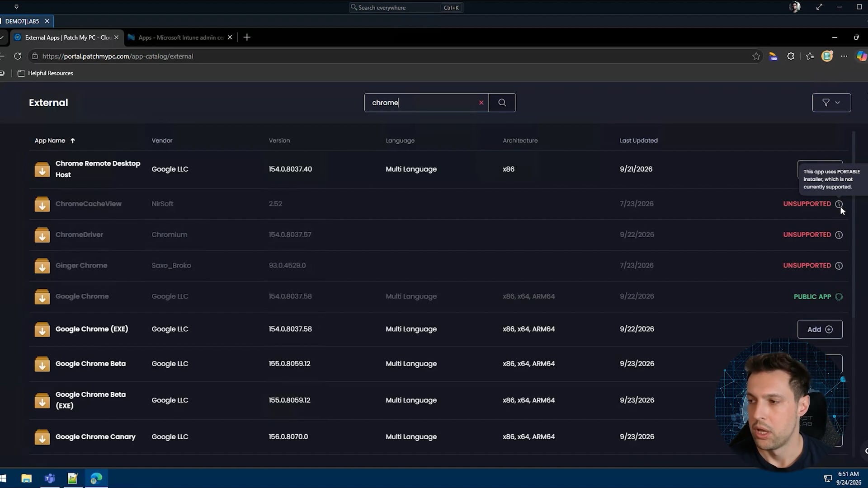Close the Intune admin center browser tab
Viewport: 868px width, 488px height.
click(x=230, y=38)
